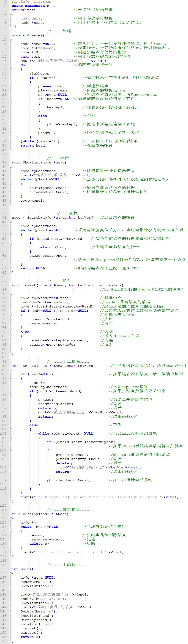The image size is (188, 644).
Task: Collapse the Destroy function fold at line 123
Action: [x=11, y=518]
